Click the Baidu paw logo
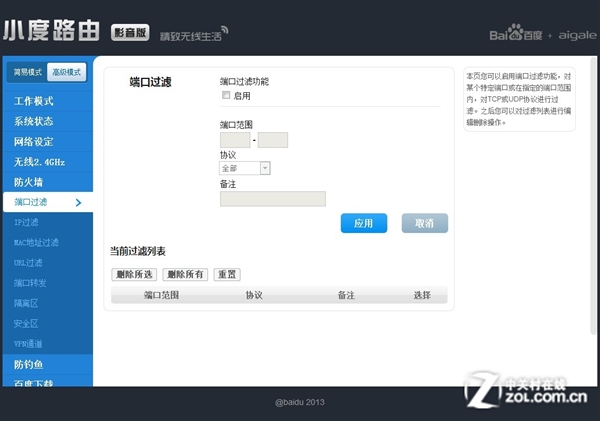 [x=515, y=33]
